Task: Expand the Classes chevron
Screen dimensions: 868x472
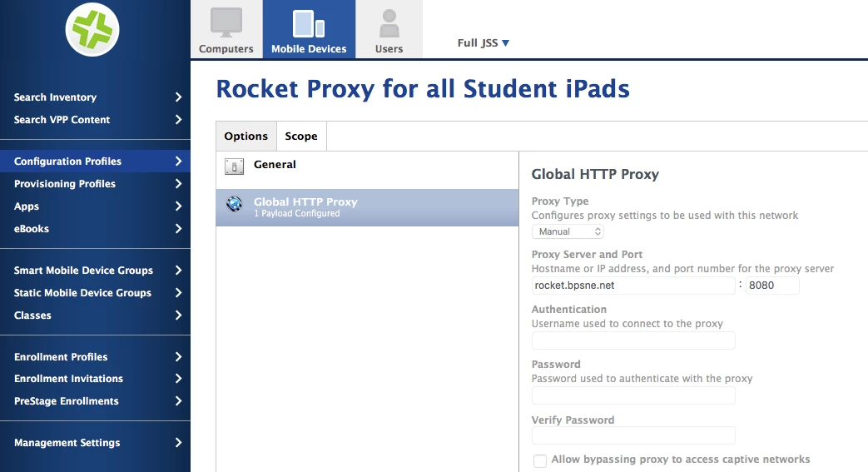Action: point(178,315)
